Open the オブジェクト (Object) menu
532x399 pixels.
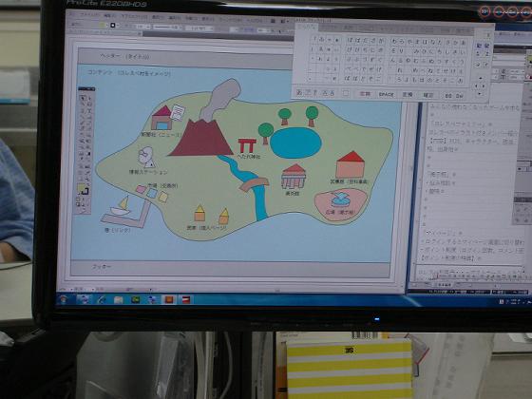pos(134,16)
